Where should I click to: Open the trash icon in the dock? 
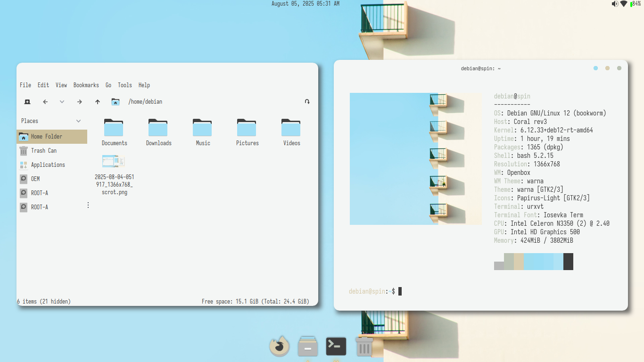[x=364, y=346]
